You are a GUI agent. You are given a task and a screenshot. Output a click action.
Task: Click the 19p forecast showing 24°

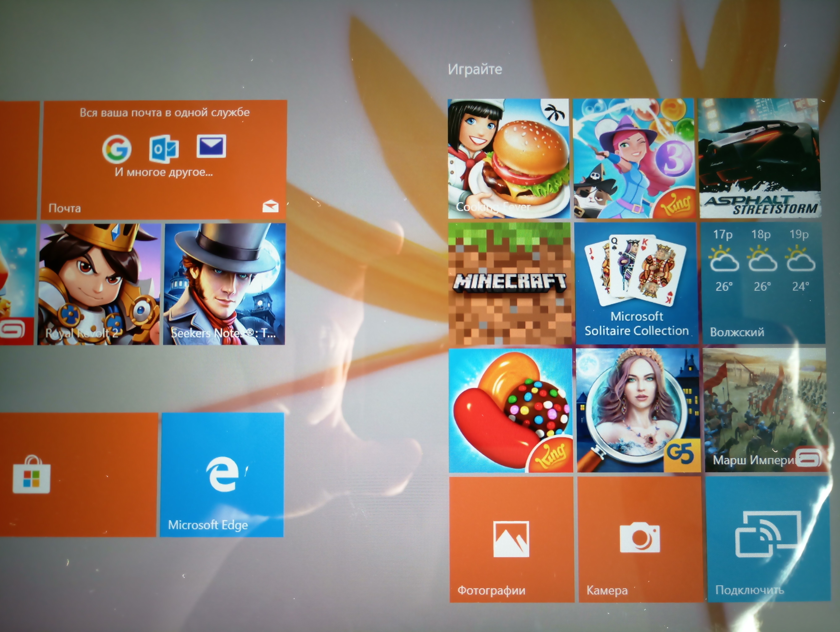click(800, 261)
